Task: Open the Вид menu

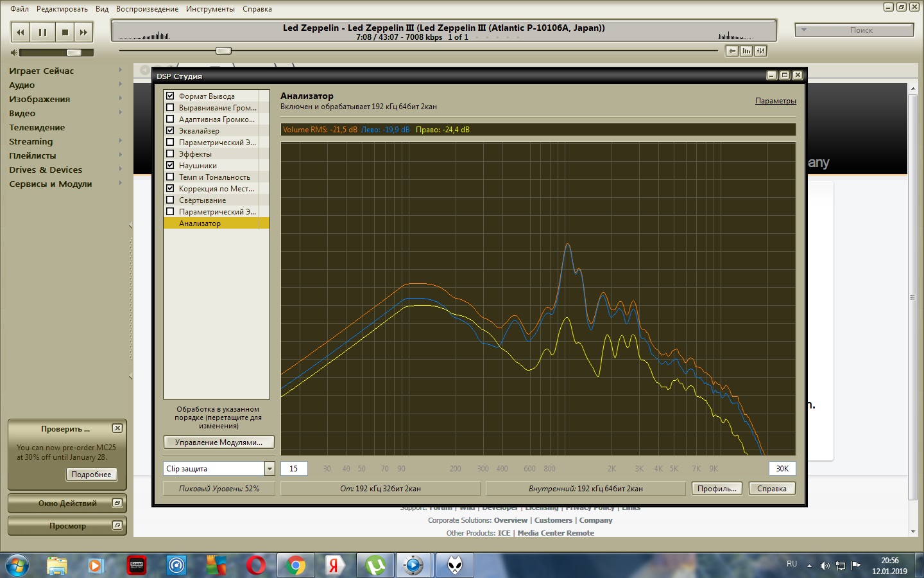Action: coord(102,9)
